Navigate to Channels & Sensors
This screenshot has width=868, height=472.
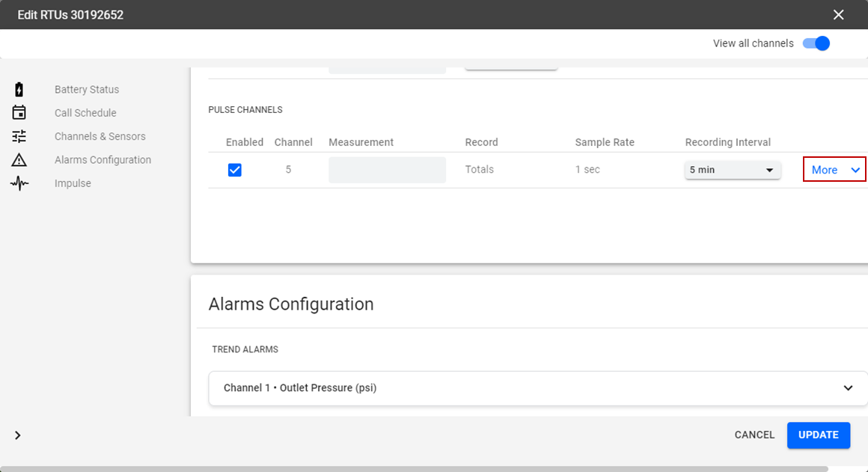coord(100,136)
